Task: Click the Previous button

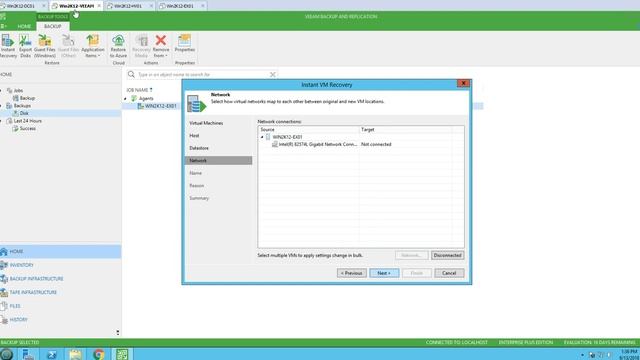Action: click(x=351, y=273)
